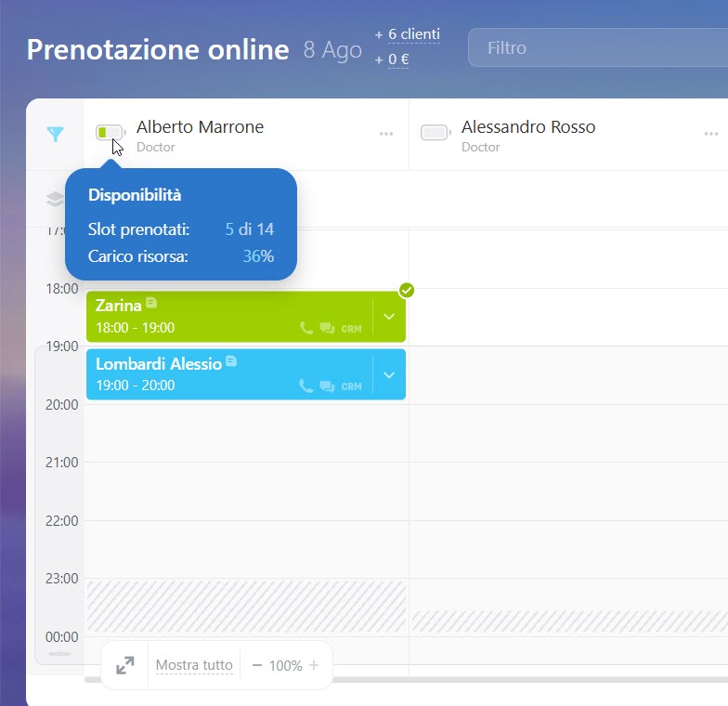Open Alberto Marrone's three-dot menu

click(x=386, y=135)
